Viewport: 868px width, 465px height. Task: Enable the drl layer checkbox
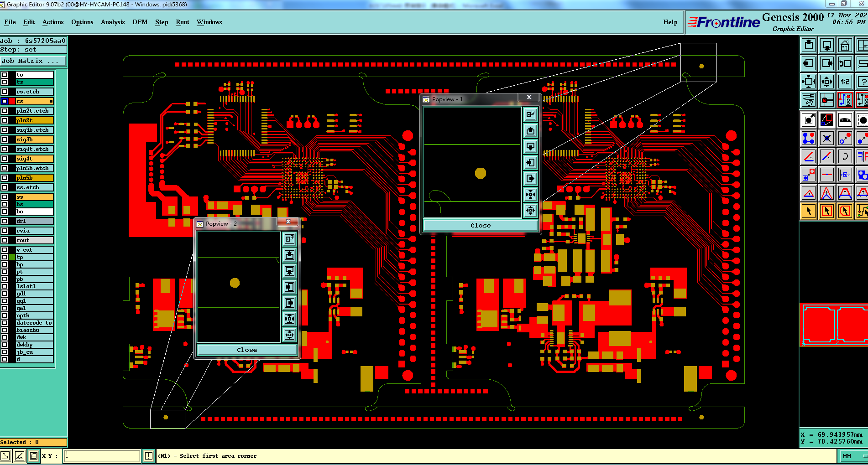point(5,221)
